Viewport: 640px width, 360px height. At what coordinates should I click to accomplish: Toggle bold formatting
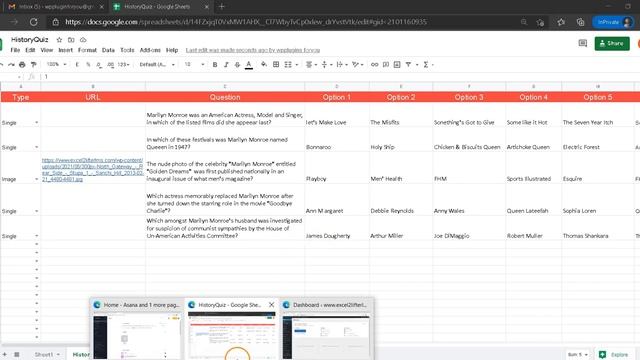(215, 64)
